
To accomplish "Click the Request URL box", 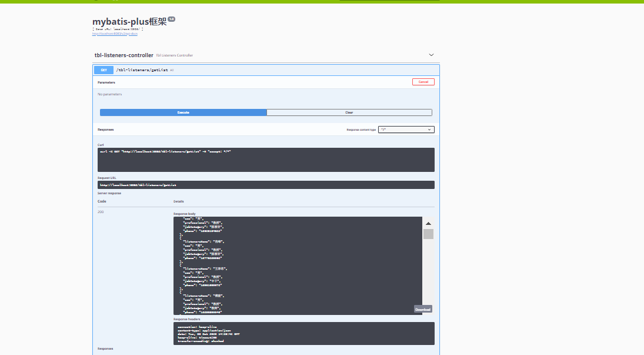I will pyautogui.click(x=266, y=185).
